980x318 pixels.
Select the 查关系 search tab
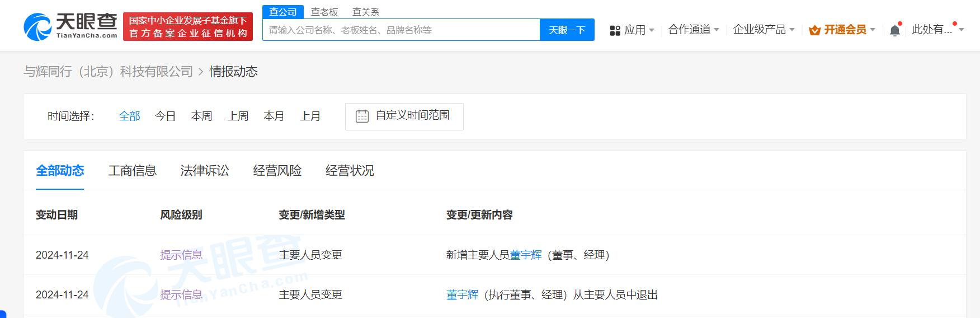(x=366, y=12)
